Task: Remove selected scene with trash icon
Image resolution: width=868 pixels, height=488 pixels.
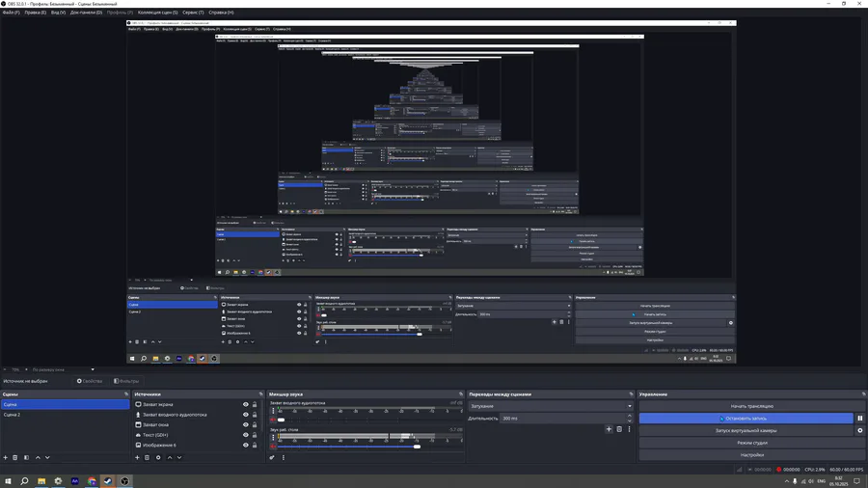Action: click(x=15, y=457)
